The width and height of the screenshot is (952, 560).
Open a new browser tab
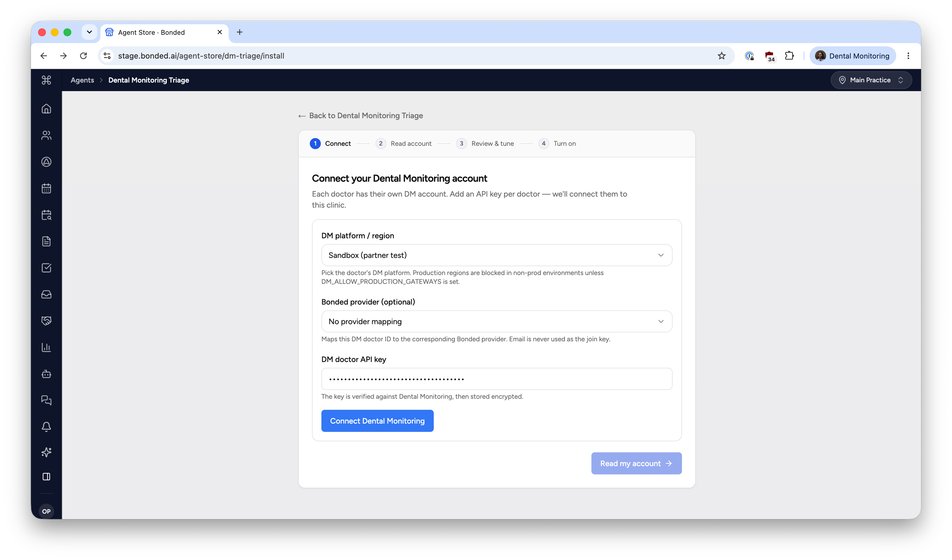click(239, 32)
